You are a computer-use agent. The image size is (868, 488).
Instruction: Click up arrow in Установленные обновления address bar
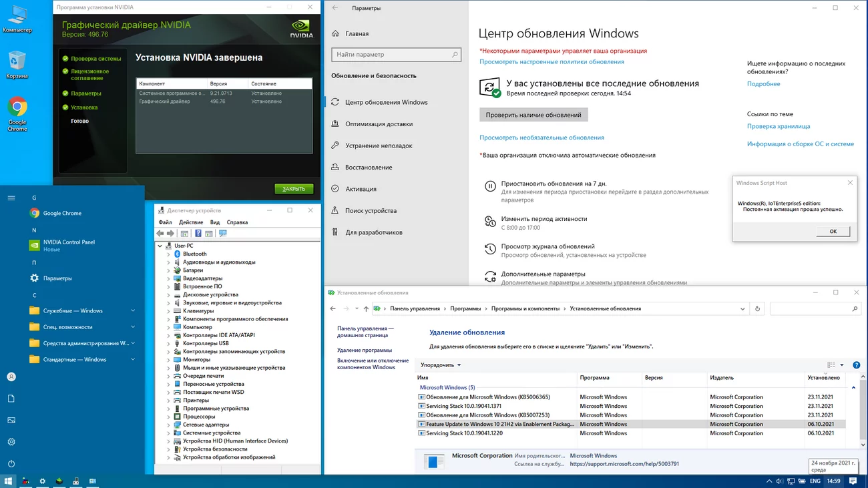366,309
